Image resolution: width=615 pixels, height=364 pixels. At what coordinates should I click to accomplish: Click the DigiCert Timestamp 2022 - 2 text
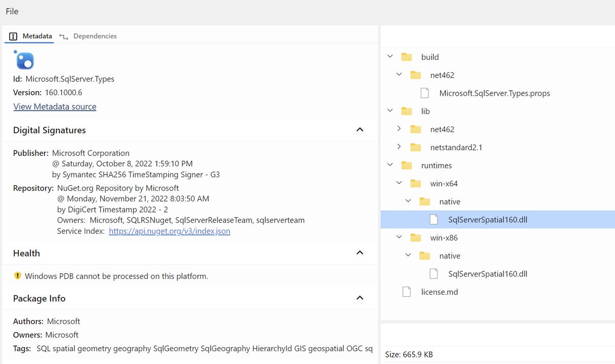113,209
